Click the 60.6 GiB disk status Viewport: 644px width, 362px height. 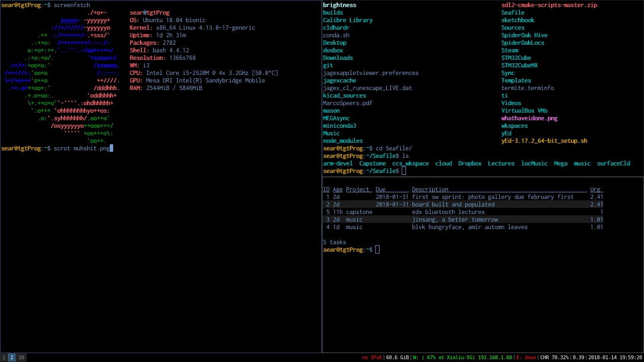397,357
